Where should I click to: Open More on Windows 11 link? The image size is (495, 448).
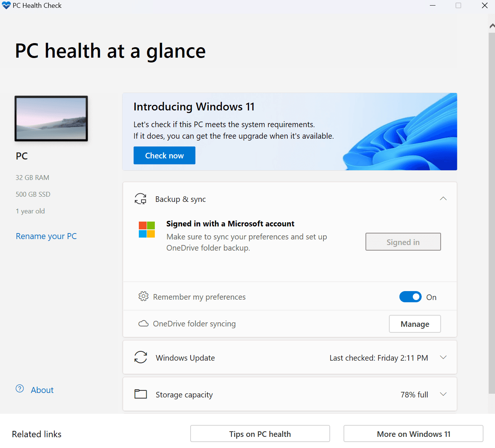(x=413, y=434)
